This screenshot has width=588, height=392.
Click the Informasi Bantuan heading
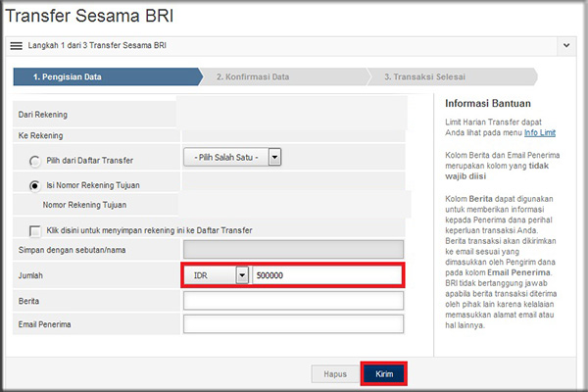click(488, 104)
